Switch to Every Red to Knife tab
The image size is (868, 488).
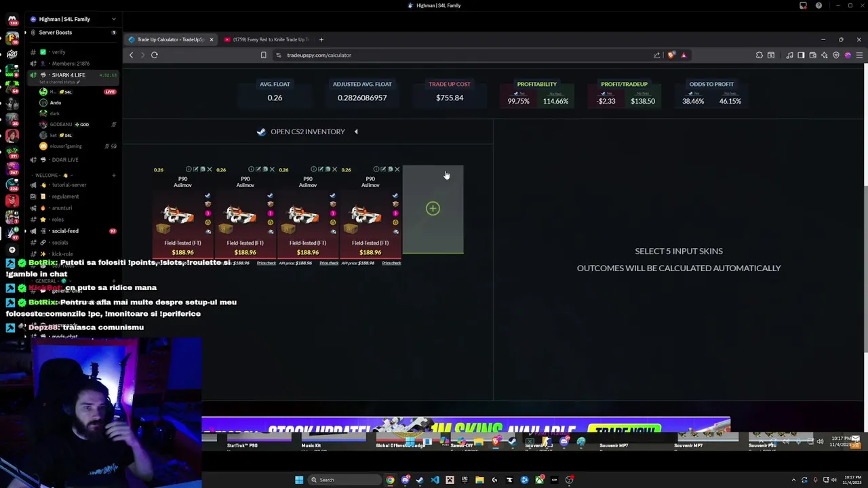tap(271, 39)
